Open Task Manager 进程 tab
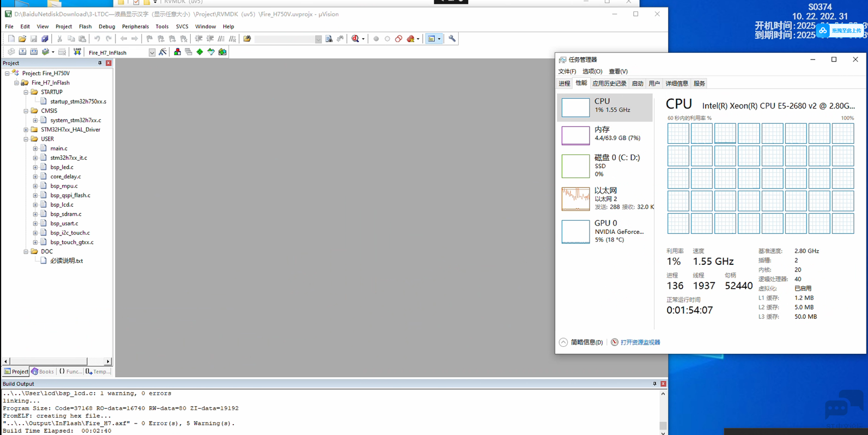Screen dimensions: 868x435 click(564, 83)
